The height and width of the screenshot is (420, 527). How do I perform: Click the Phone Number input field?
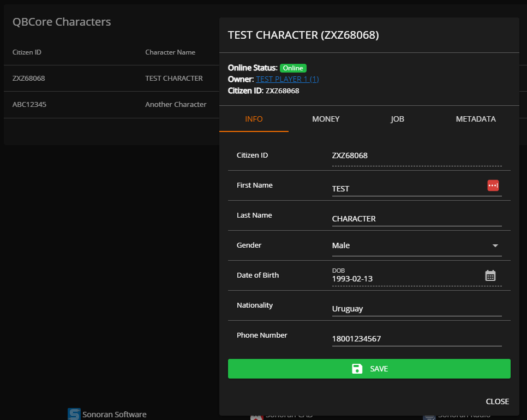point(416,339)
